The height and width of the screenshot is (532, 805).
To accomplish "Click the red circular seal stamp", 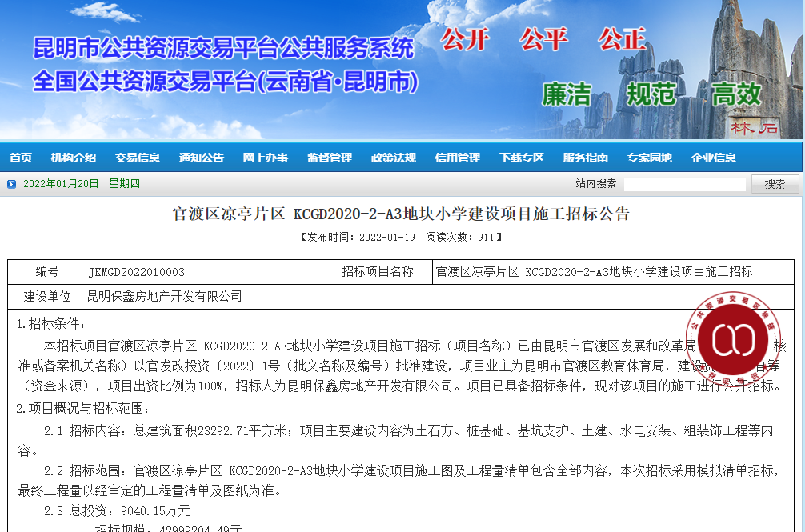I will tap(733, 339).
